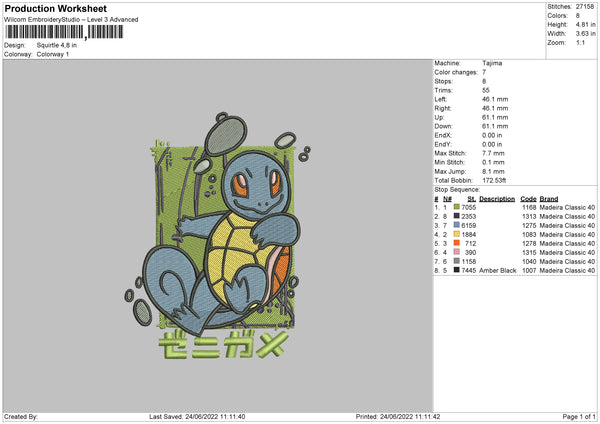The width and height of the screenshot is (600, 424).
Task: Click the green swatch for code 1168
Action: pos(457,207)
